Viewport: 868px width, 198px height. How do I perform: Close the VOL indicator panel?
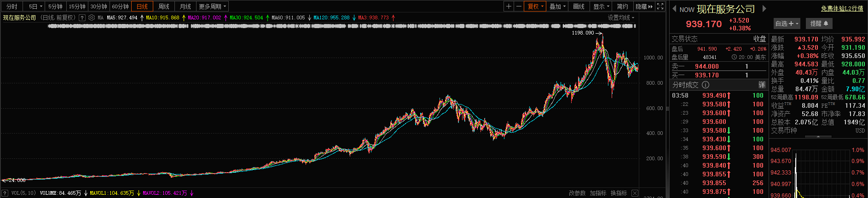point(635,193)
